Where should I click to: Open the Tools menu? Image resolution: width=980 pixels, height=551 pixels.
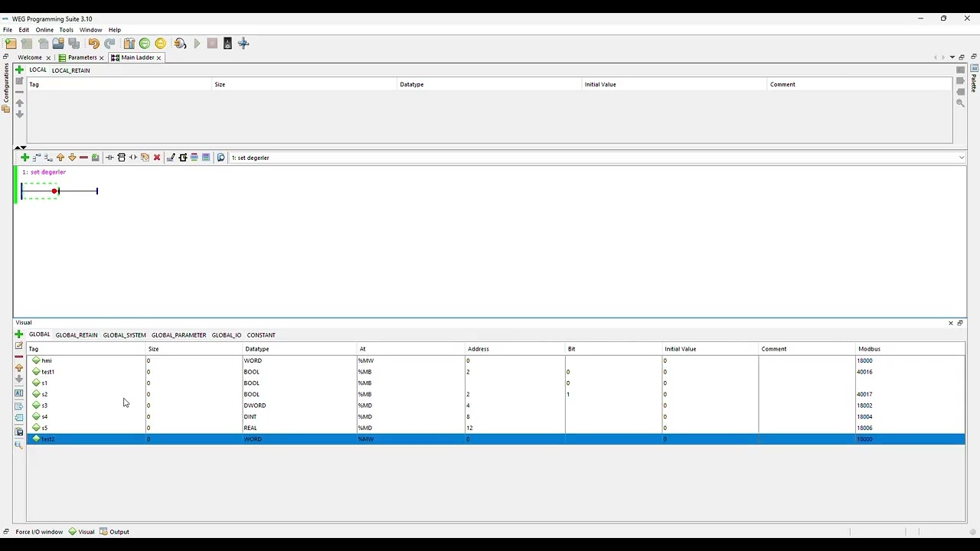[x=67, y=30]
